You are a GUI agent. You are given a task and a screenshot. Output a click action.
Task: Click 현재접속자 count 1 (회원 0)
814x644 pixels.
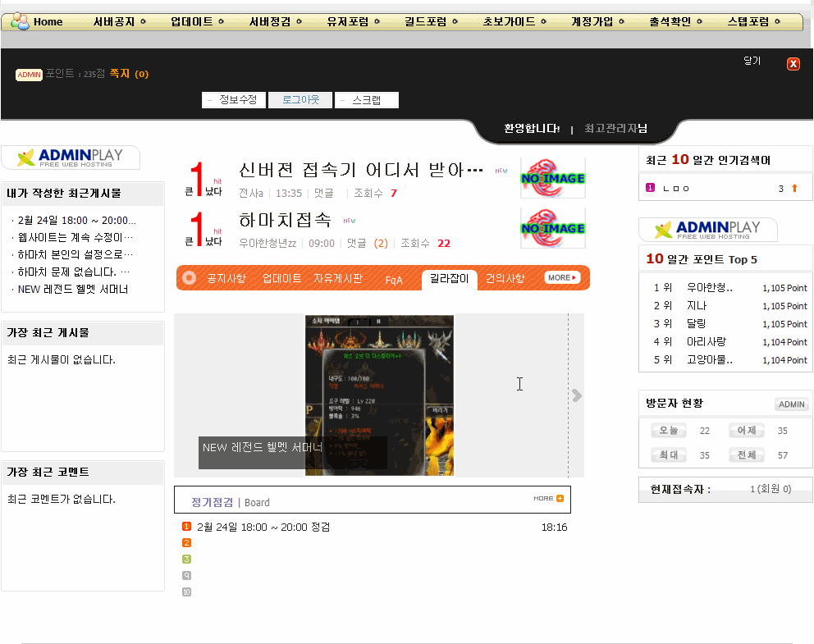point(771,489)
